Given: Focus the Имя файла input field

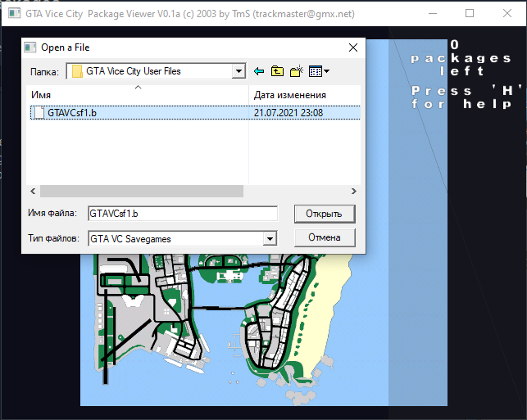Looking at the screenshot, I should pos(183,214).
